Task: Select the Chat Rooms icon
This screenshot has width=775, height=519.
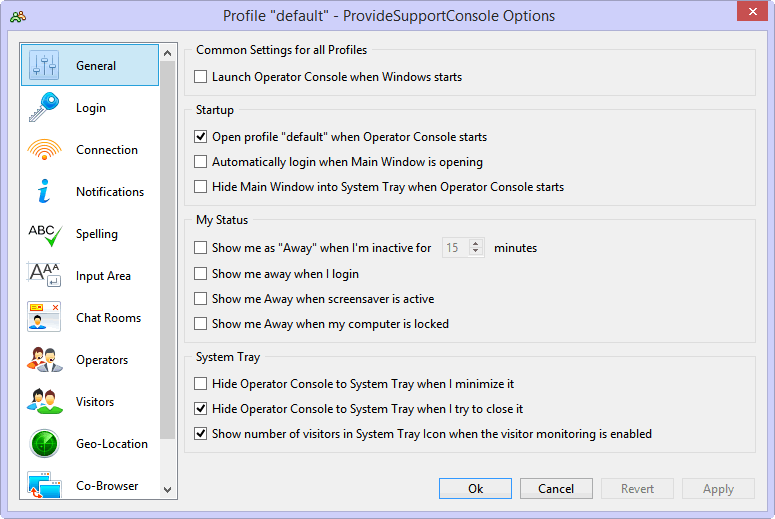Action: click(x=44, y=318)
